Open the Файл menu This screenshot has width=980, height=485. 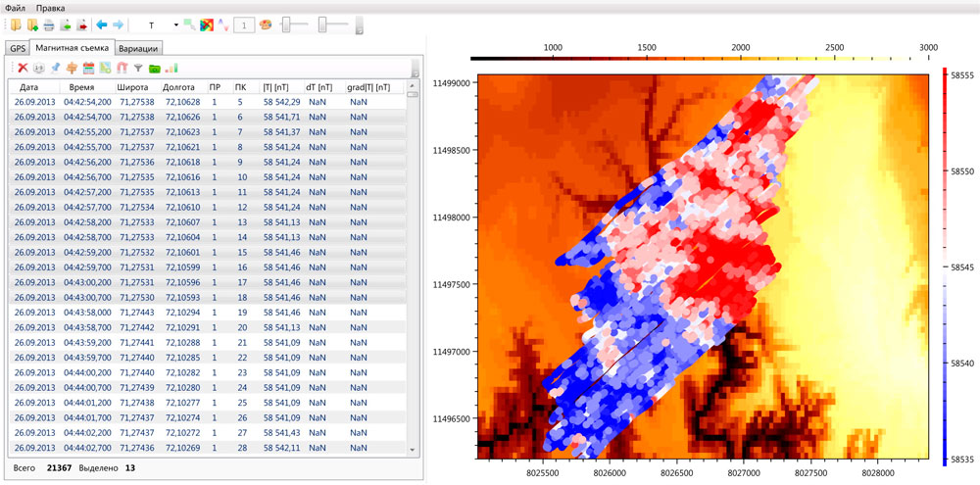click(x=15, y=8)
